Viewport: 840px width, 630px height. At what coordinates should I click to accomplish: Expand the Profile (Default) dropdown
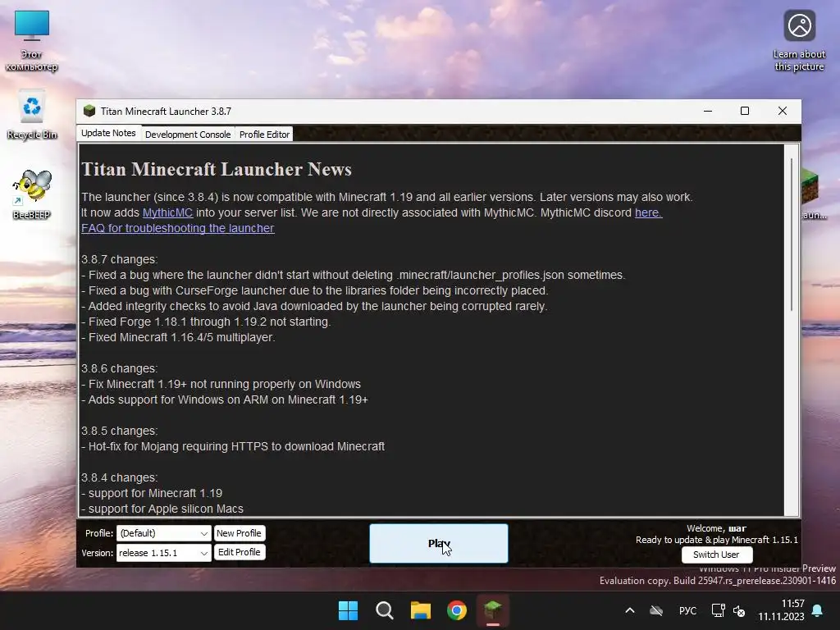163,533
